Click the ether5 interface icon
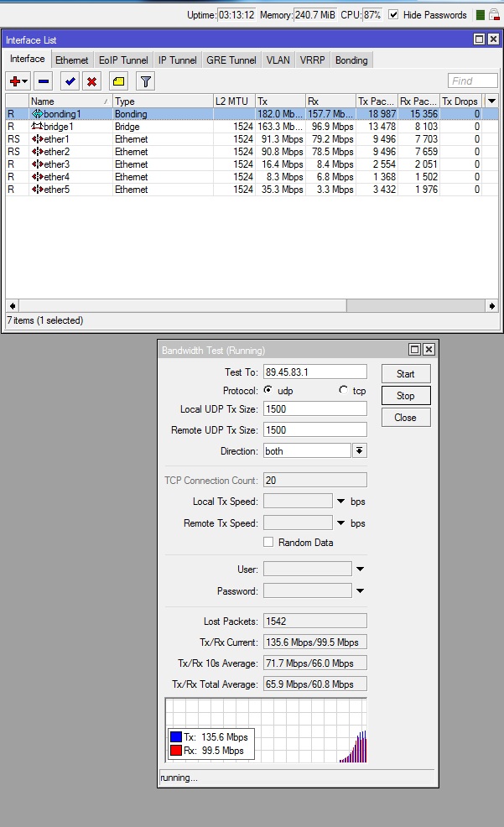This screenshot has height=827, width=504. pos(37,190)
